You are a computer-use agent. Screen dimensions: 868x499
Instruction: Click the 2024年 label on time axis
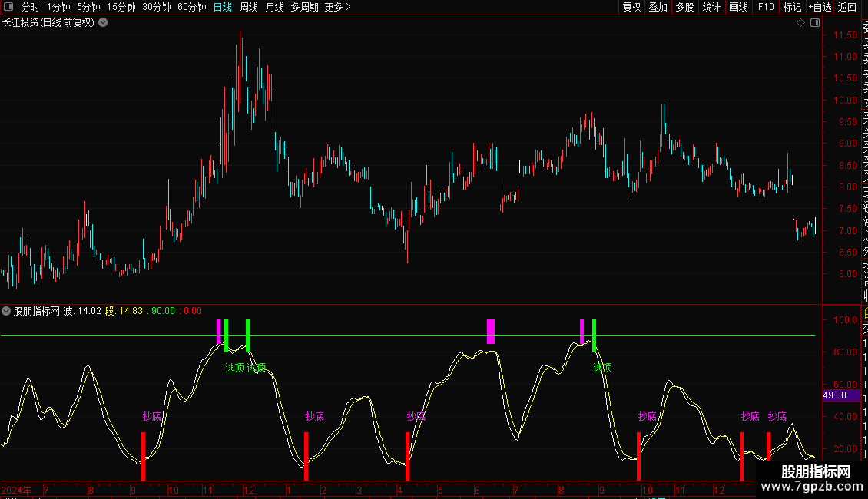pyautogui.click(x=15, y=490)
